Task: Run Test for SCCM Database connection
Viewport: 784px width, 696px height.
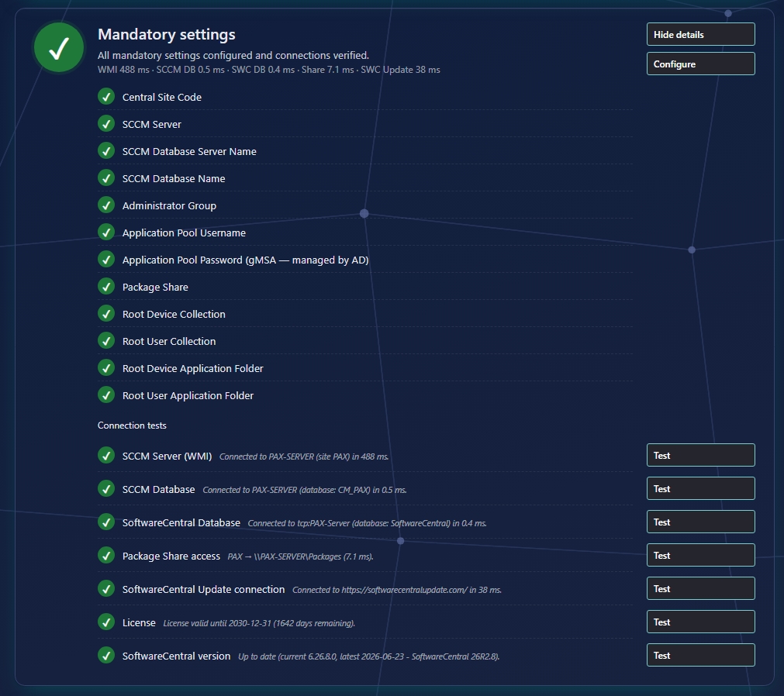Action: pyautogui.click(x=700, y=488)
